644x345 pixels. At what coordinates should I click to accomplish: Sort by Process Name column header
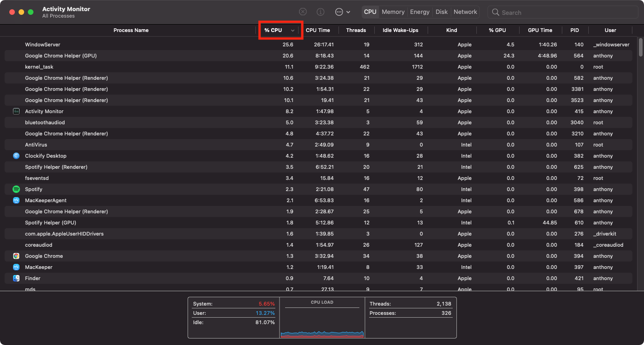point(131,30)
